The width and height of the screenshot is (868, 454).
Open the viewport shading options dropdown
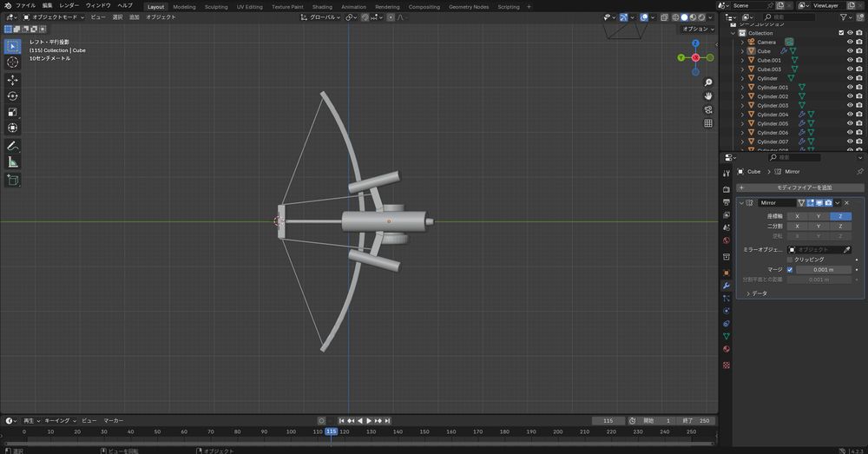(x=710, y=17)
